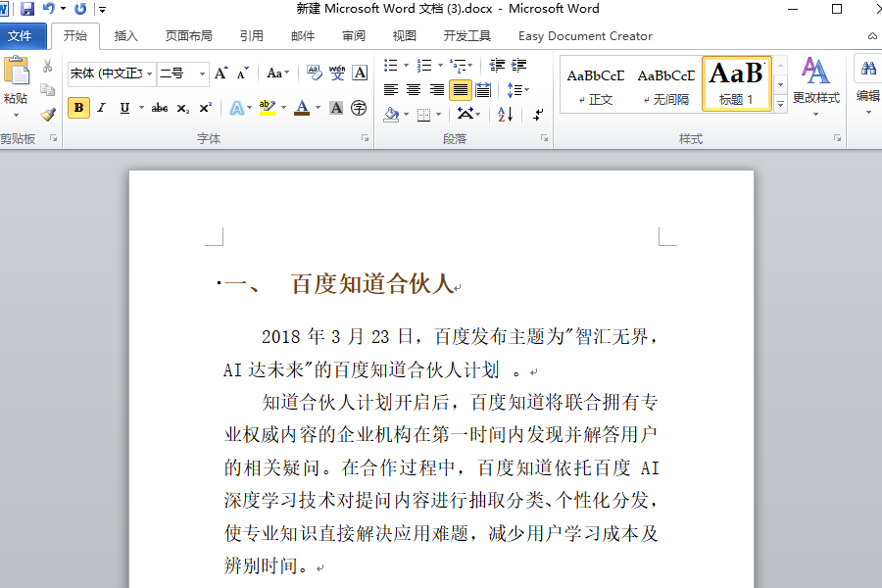Select the Format Painter brush

(48, 115)
